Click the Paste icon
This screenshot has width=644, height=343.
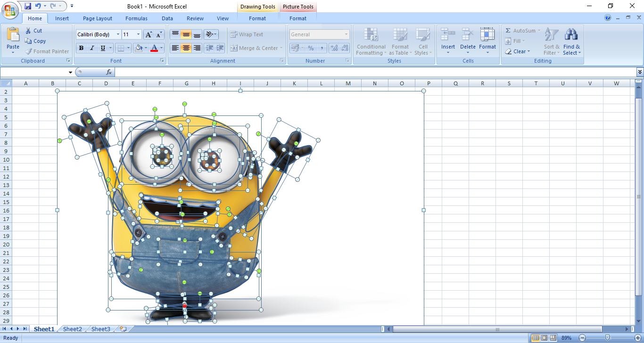(x=13, y=34)
